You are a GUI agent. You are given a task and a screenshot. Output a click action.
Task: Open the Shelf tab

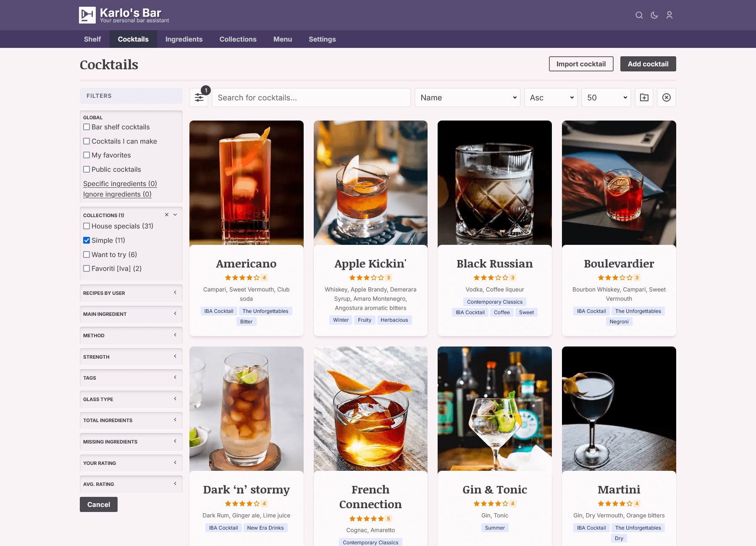(92, 39)
